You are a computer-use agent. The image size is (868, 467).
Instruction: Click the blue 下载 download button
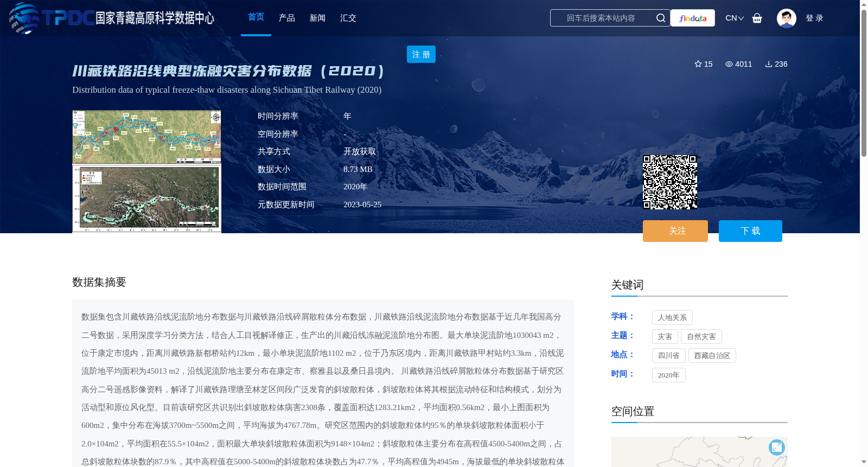tap(750, 231)
